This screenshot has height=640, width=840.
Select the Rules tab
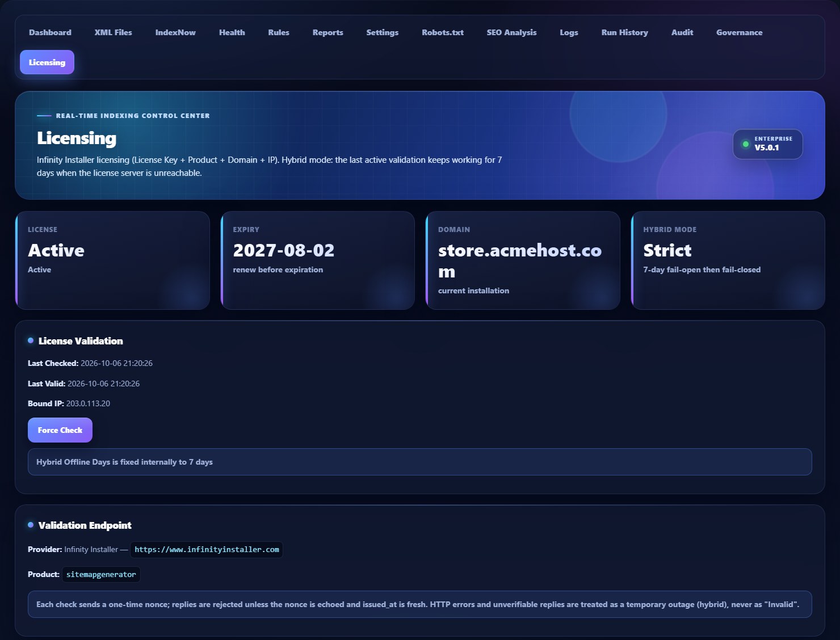[279, 32]
